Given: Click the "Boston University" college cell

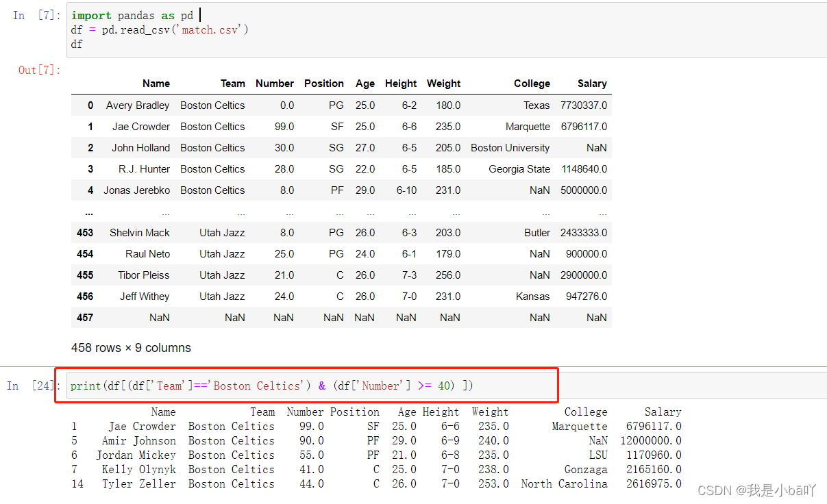Looking at the screenshot, I should point(510,148).
